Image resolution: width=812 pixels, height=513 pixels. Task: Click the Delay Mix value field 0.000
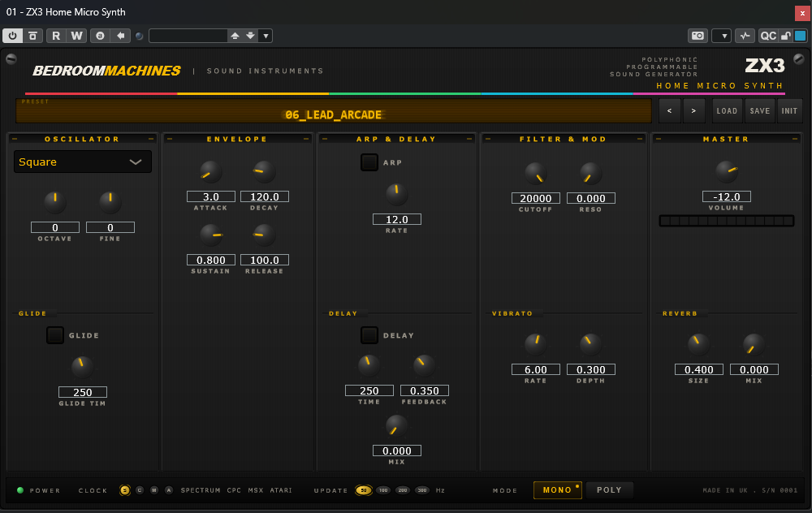(x=397, y=450)
